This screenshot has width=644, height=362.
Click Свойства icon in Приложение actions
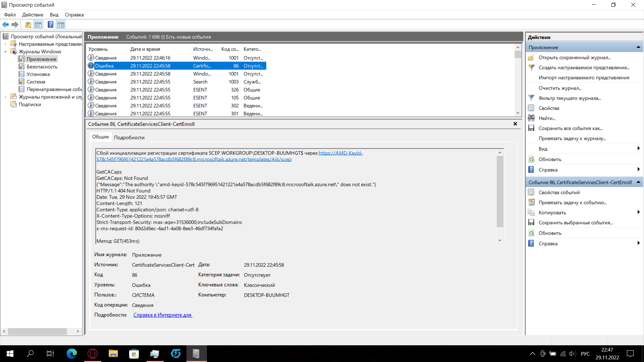pos(531,108)
